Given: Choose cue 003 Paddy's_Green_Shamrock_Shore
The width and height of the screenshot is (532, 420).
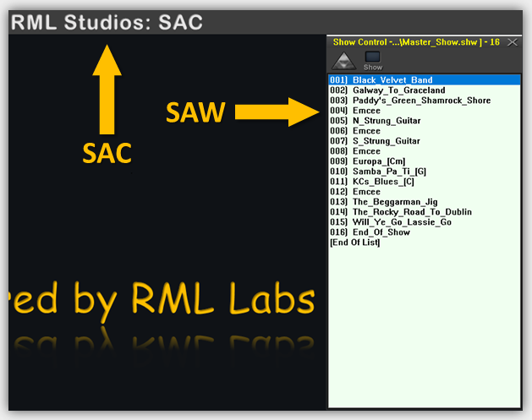Looking at the screenshot, I should 409,101.
